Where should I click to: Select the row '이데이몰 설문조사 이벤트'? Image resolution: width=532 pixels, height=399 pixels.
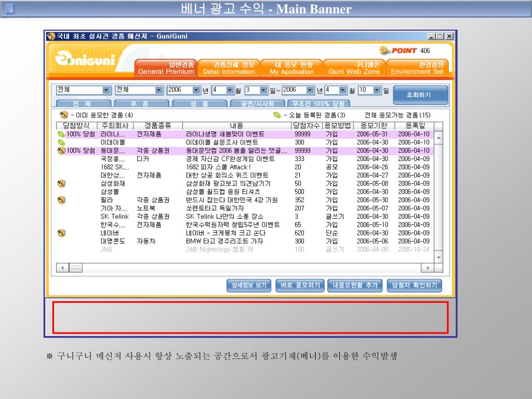(x=245, y=142)
